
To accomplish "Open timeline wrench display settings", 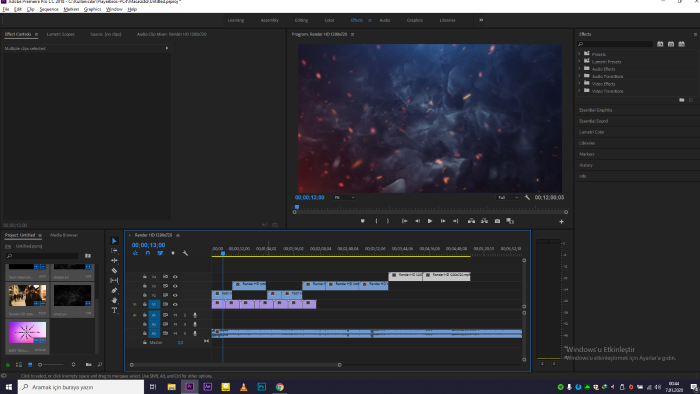I will click(185, 253).
